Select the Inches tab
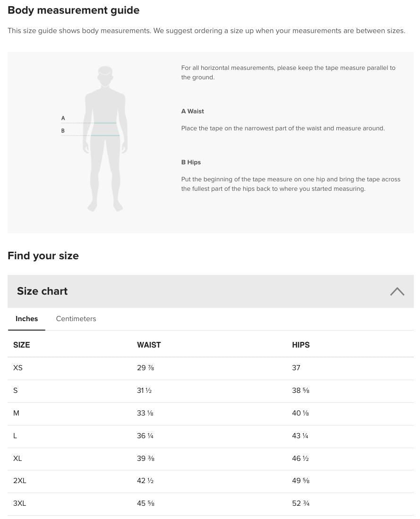420x519 pixels. (26, 319)
